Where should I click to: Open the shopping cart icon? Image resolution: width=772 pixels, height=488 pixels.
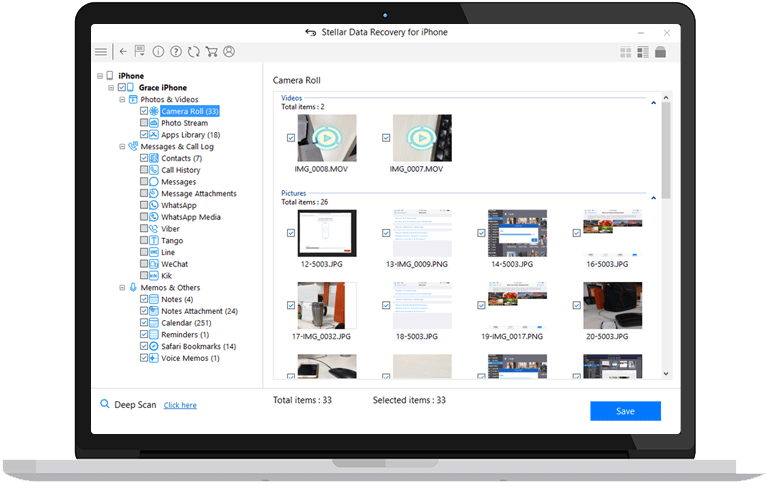(x=211, y=52)
